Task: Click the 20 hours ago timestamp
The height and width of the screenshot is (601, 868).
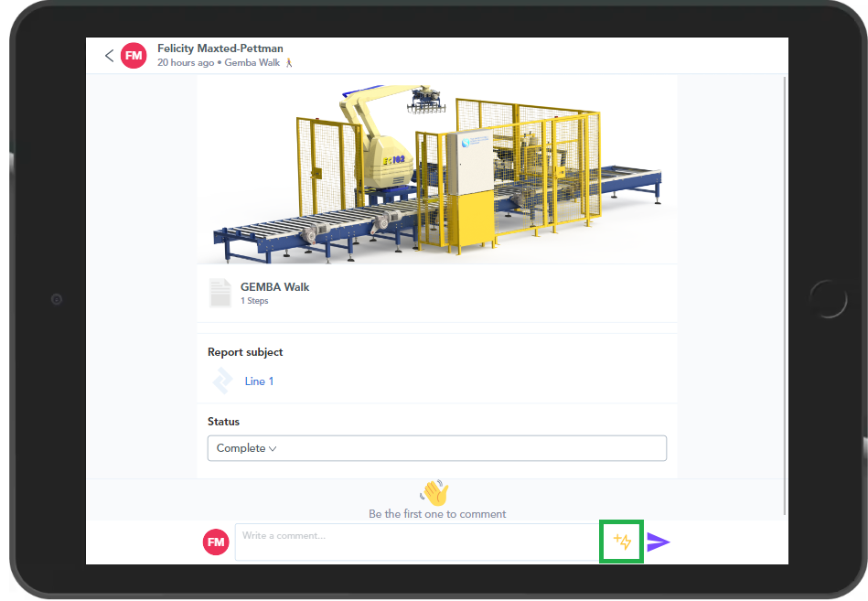Action: pyautogui.click(x=185, y=62)
